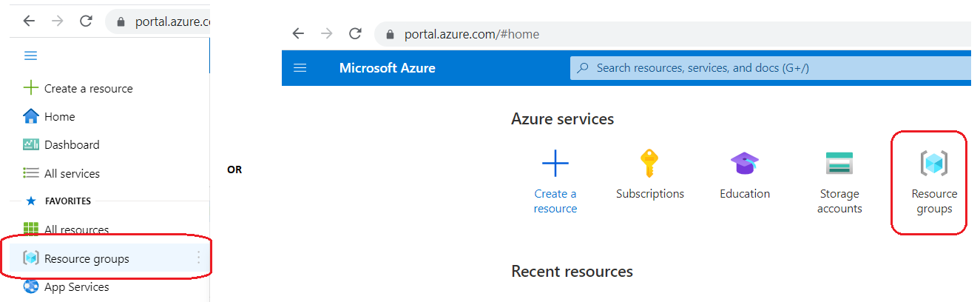This screenshot has width=980, height=302.
Task: Open App Services in the sidebar
Action: click(76, 287)
